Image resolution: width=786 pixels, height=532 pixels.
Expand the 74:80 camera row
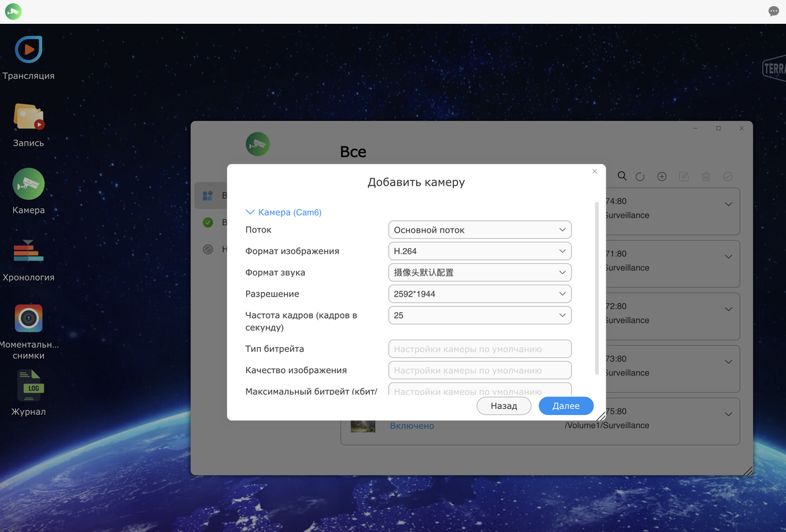click(x=728, y=204)
